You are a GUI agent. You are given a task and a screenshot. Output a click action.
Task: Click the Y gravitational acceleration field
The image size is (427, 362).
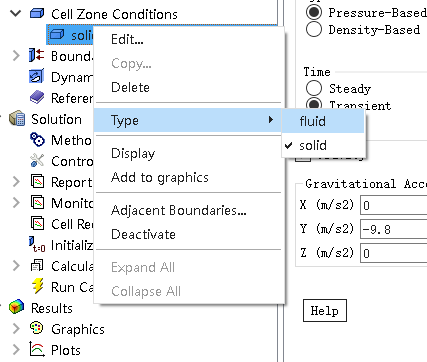(x=393, y=229)
